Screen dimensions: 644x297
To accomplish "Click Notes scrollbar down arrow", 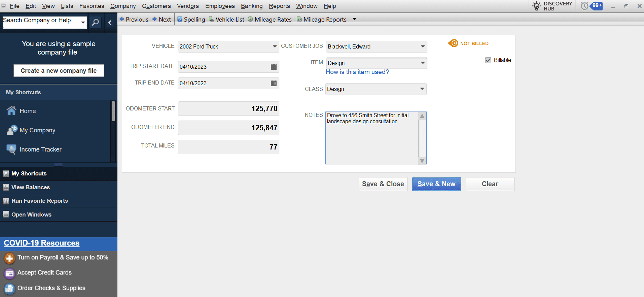I will (422, 161).
